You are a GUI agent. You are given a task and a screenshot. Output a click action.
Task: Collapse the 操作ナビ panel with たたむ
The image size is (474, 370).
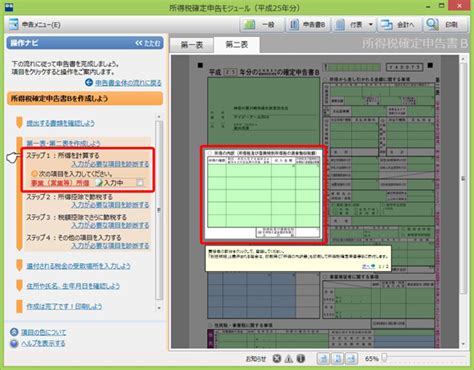pyautogui.click(x=148, y=43)
